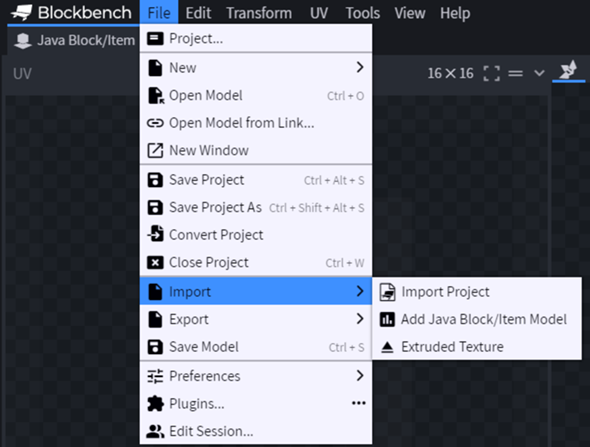Screen dimensions: 590x447
Task: Expand the New submenu arrow
Action: (x=360, y=67)
